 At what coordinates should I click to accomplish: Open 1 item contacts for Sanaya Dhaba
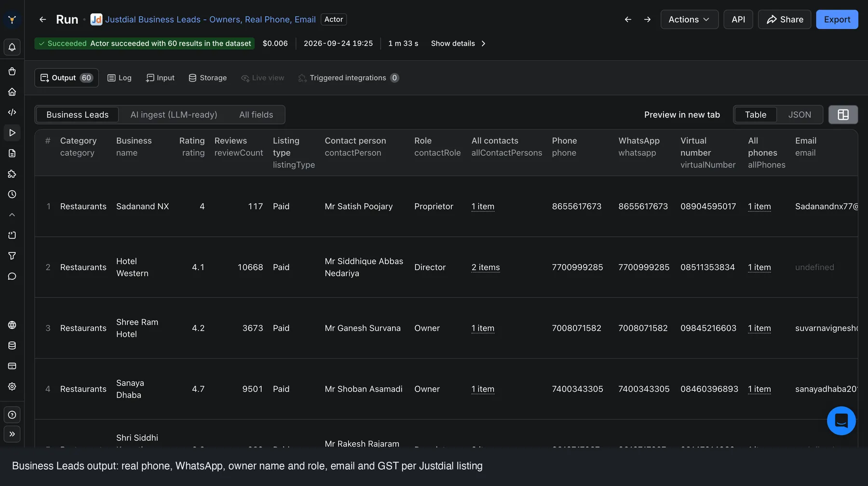[x=483, y=389]
